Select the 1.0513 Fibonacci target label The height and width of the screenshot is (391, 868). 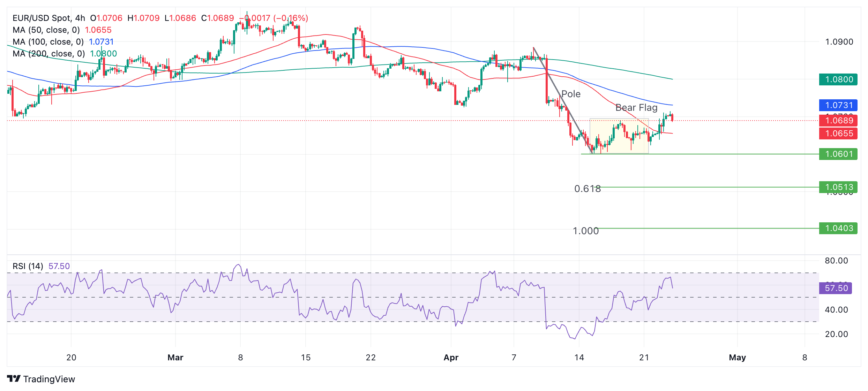coord(838,187)
